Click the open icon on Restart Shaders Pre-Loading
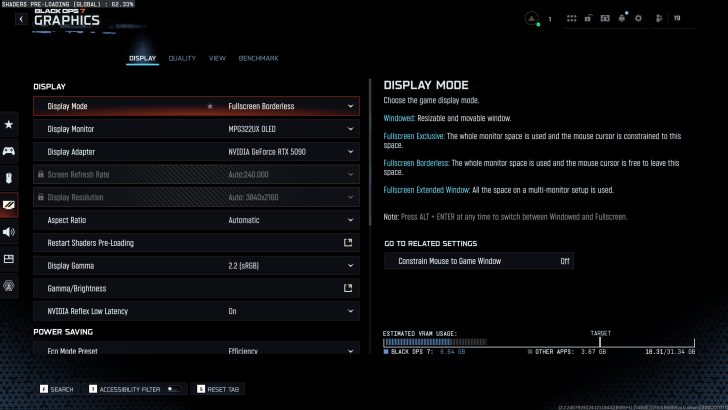Image resolution: width=728 pixels, height=410 pixels. click(x=348, y=242)
